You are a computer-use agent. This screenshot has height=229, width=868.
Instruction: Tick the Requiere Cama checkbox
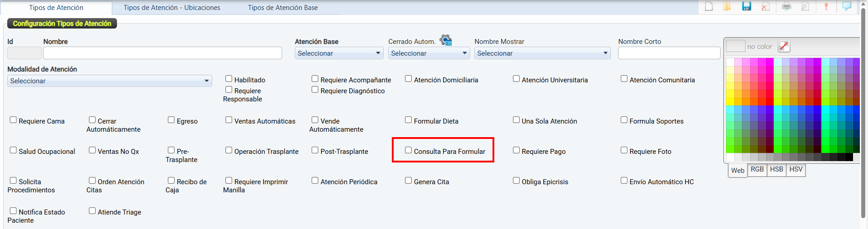pyautogui.click(x=13, y=120)
